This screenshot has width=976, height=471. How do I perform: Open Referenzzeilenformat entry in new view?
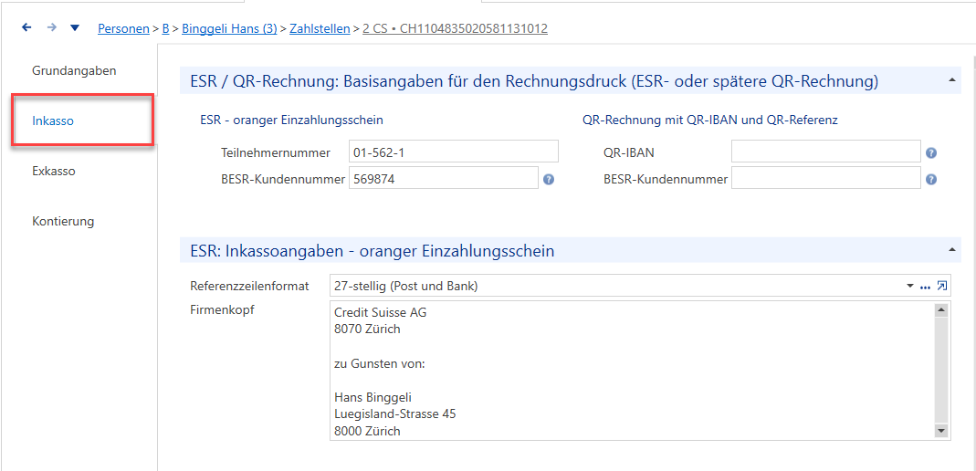click(x=942, y=286)
